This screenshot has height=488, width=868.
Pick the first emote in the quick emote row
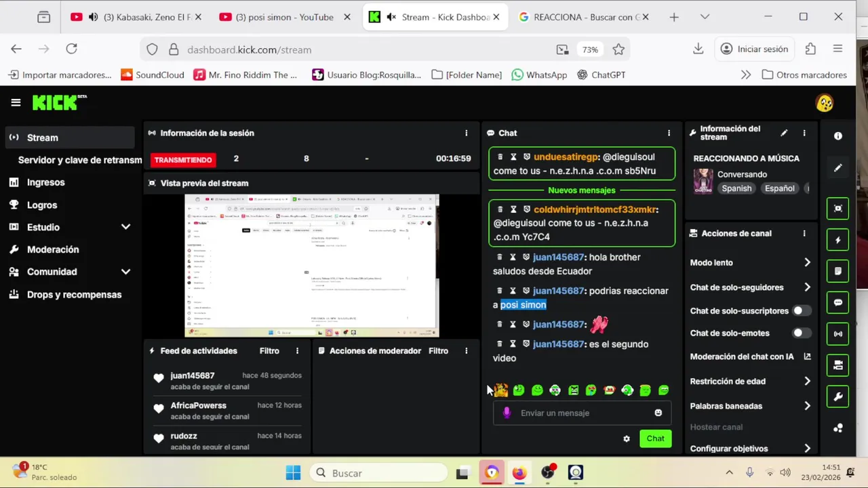pos(501,390)
